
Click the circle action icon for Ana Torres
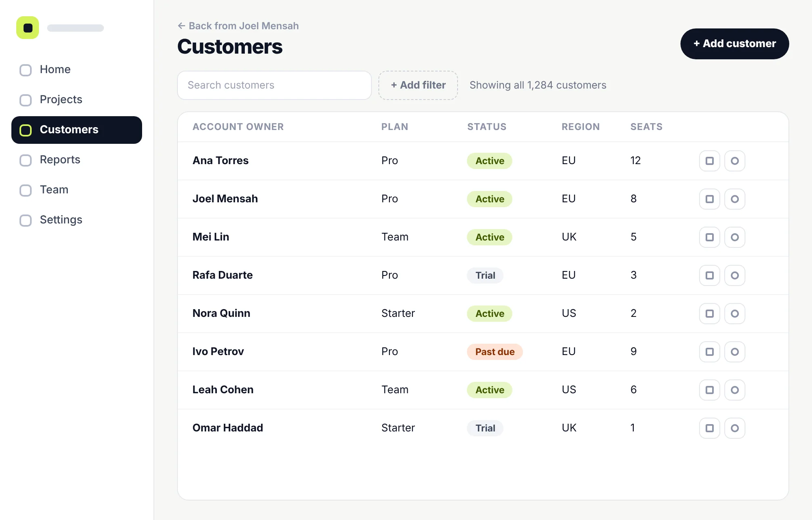(734, 161)
